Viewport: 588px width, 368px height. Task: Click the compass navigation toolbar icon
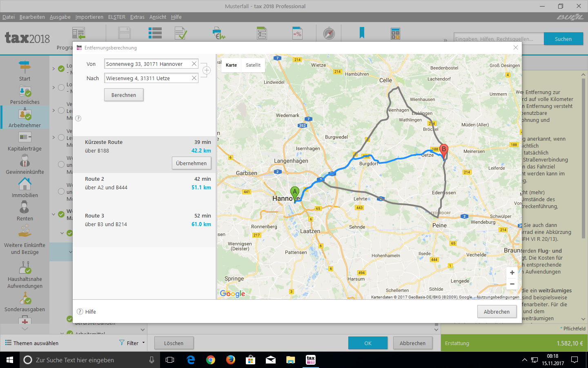(329, 34)
